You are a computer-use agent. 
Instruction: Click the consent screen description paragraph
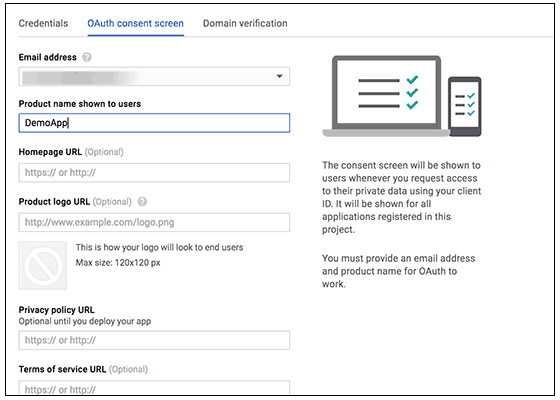pos(401,197)
